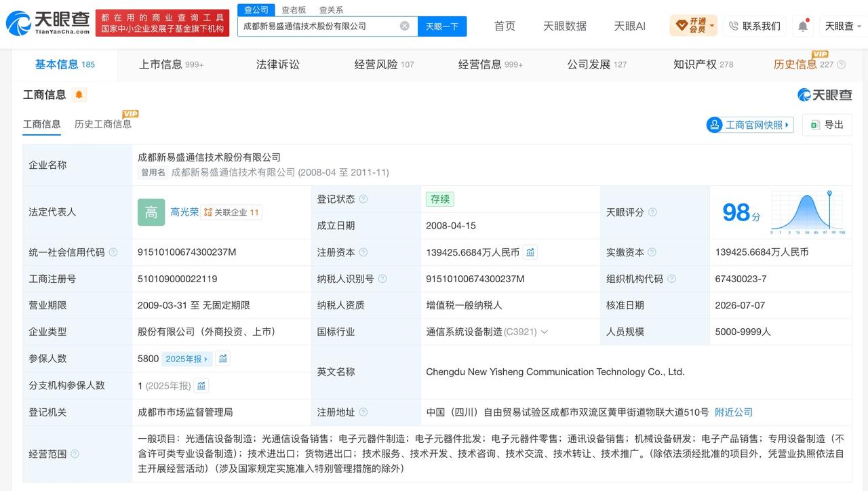The width and height of the screenshot is (868, 491).
Task: Click help icon beside 实缴资本
Action: coord(652,252)
